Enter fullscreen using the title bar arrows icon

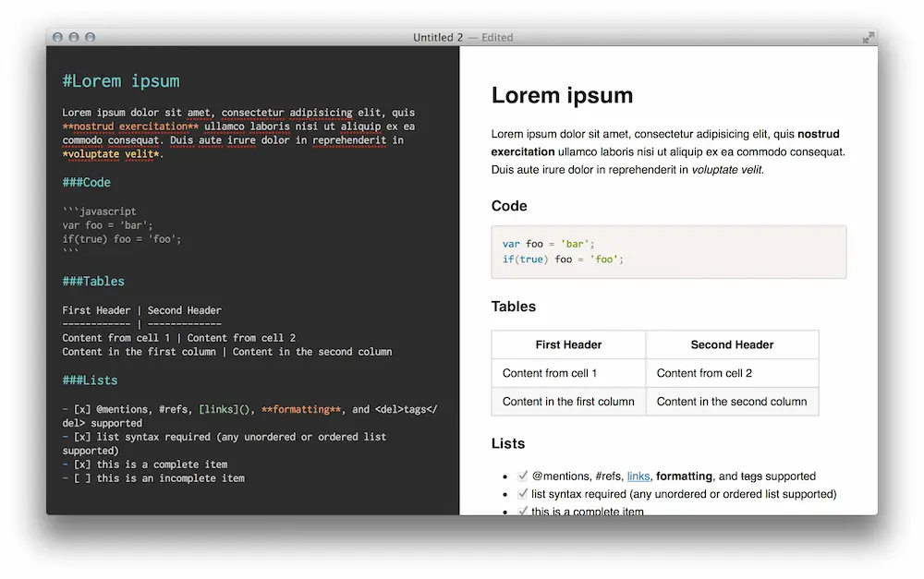pos(868,38)
